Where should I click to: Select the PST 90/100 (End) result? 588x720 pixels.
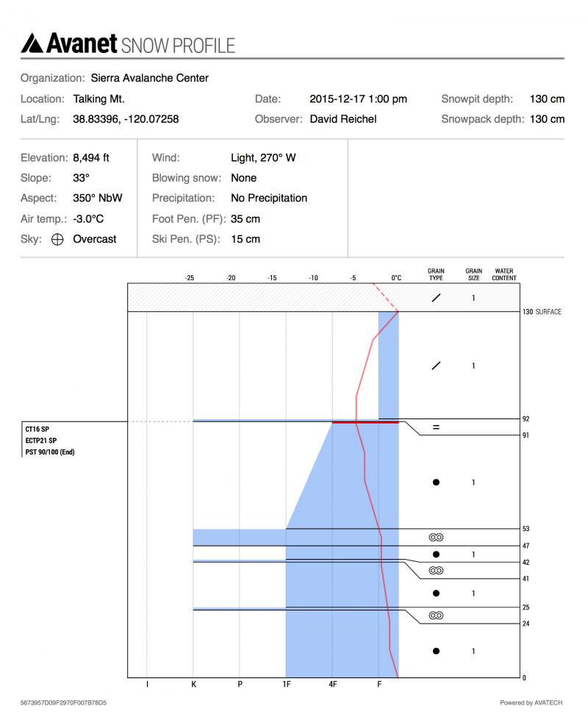coord(50,452)
